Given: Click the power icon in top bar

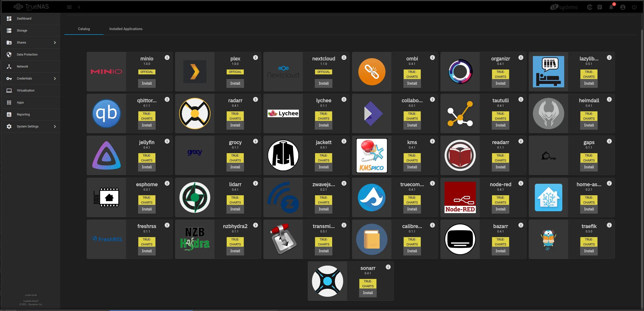Looking at the screenshot, I should tap(634, 7).
